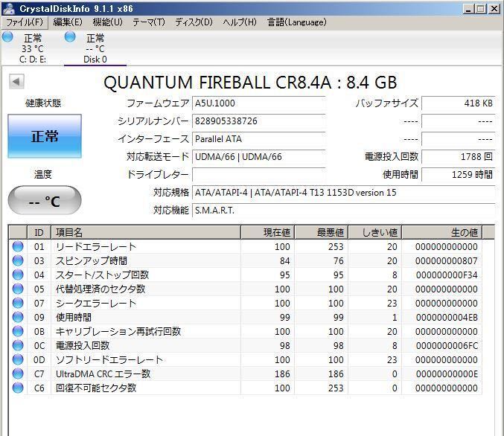
Task: Click the CrystalDiskInfo title bar app icon
Action: [8, 8]
